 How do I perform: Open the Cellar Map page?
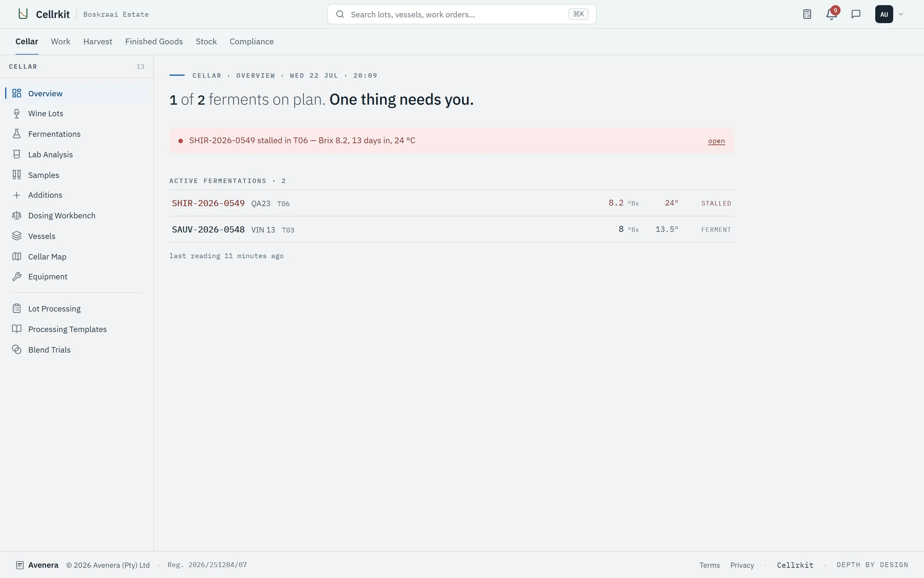pos(77,256)
